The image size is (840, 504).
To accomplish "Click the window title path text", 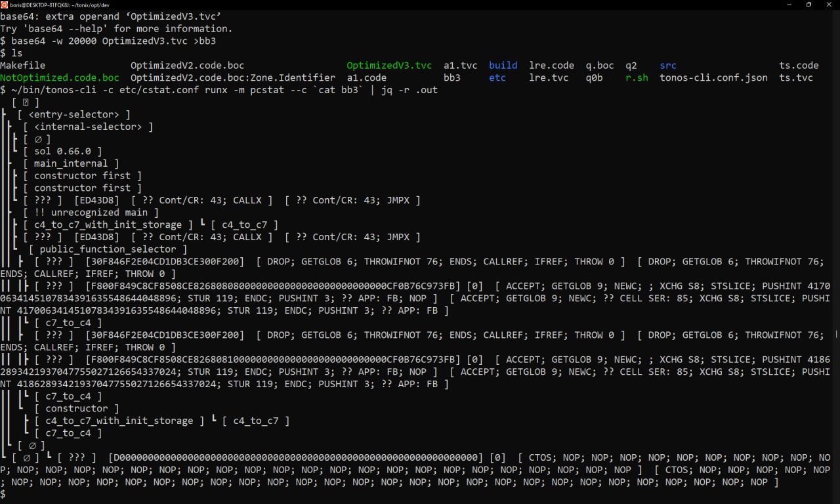I will (59, 5).
